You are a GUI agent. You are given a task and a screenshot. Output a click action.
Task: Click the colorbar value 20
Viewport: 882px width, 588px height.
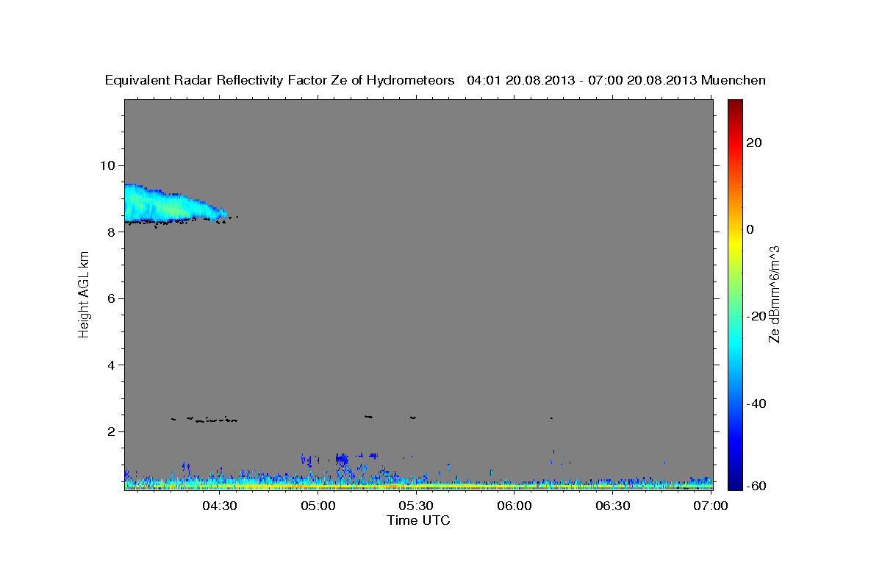pyautogui.click(x=755, y=143)
